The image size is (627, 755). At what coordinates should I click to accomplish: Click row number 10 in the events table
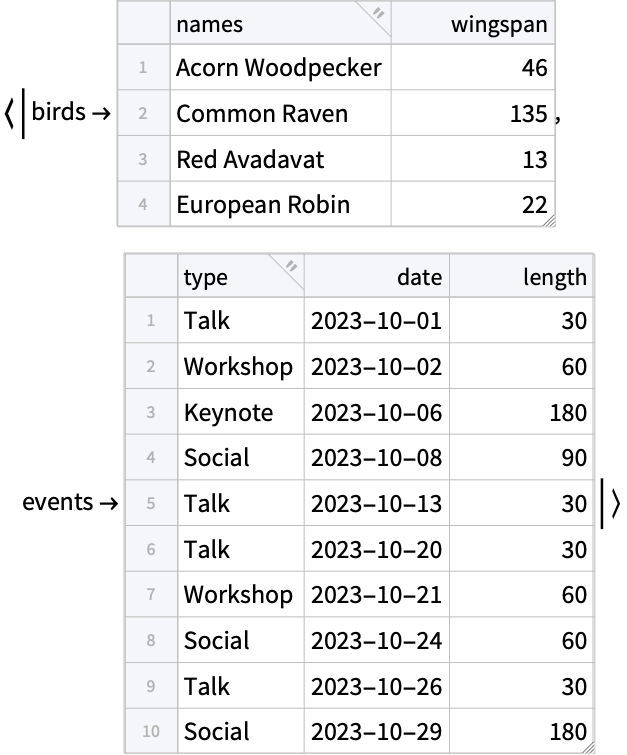(151, 731)
